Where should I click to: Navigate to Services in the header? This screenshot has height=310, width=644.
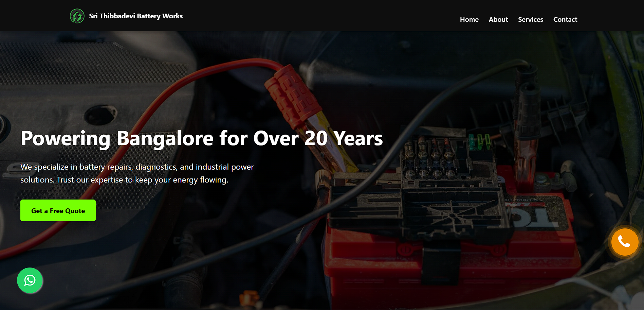[530, 19]
